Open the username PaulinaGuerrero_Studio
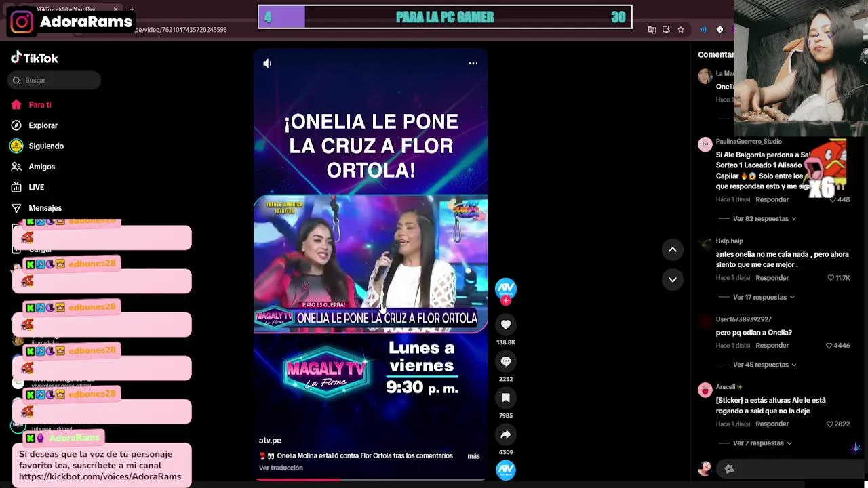868x488 pixels. coord(749,142)
